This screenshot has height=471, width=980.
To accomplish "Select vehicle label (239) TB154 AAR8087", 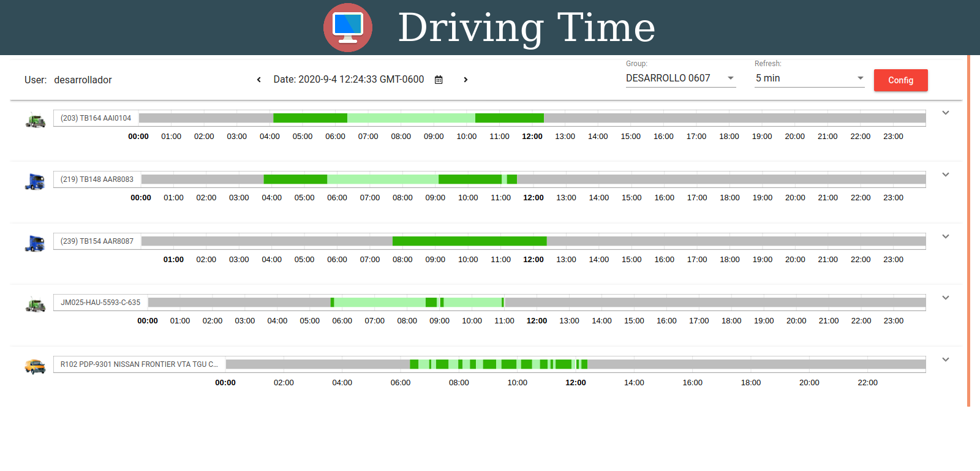I will point(97,241).
